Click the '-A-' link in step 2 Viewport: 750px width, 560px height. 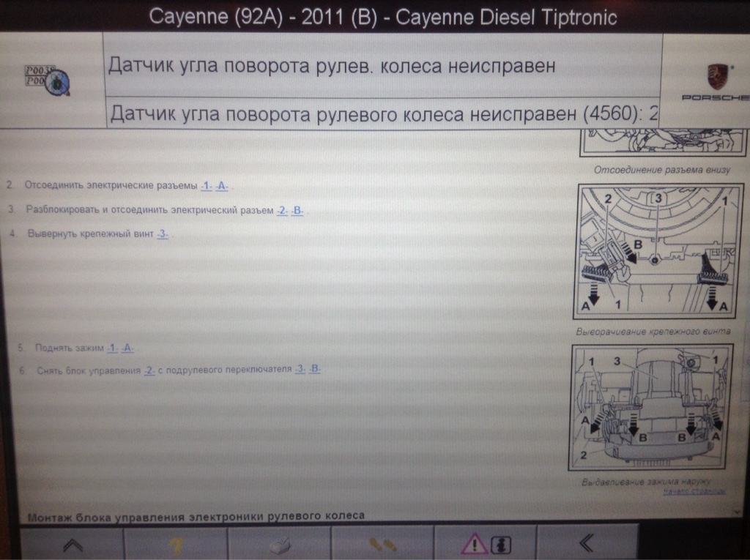(x=223, y=186)
